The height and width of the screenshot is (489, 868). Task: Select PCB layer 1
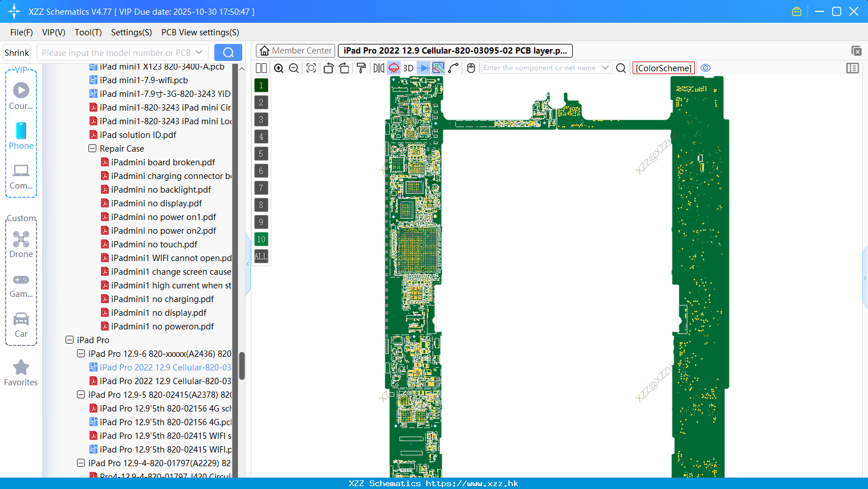pos(261,85)
